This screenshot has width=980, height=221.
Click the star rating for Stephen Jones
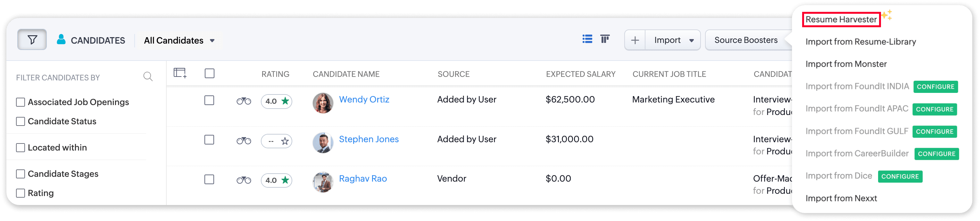285,142
